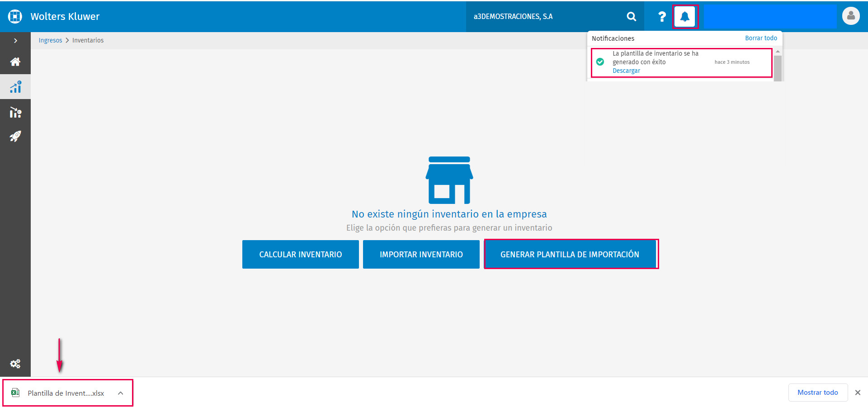The image size is (868, 407).
Task: Click the Excel file icon in downloads bar
Action: pyautogui.click(x=15, y=393)
